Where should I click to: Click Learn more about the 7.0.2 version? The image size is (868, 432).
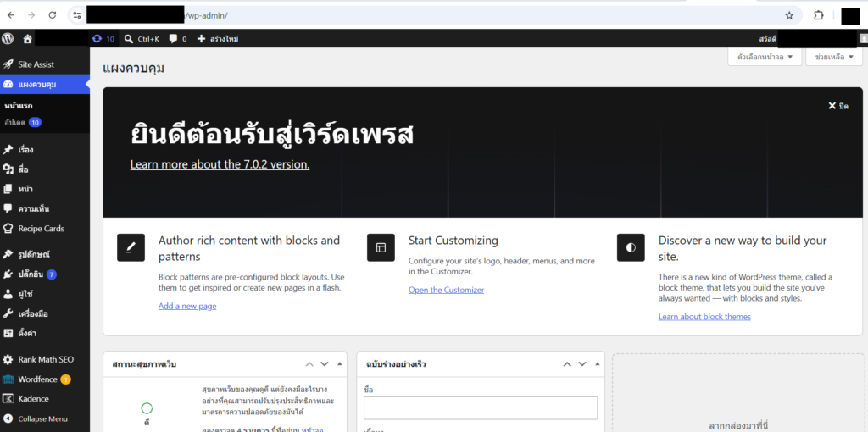pos(220,164)
